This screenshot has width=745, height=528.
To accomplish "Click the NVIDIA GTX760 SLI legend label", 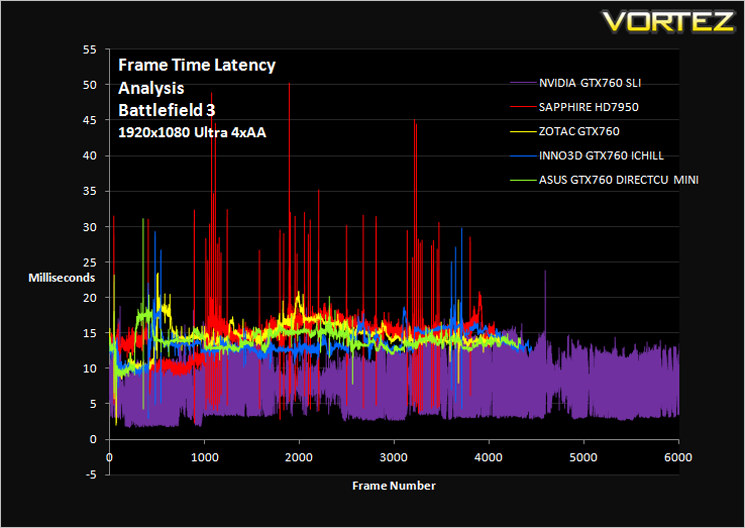I will click(x=590, y=83).
